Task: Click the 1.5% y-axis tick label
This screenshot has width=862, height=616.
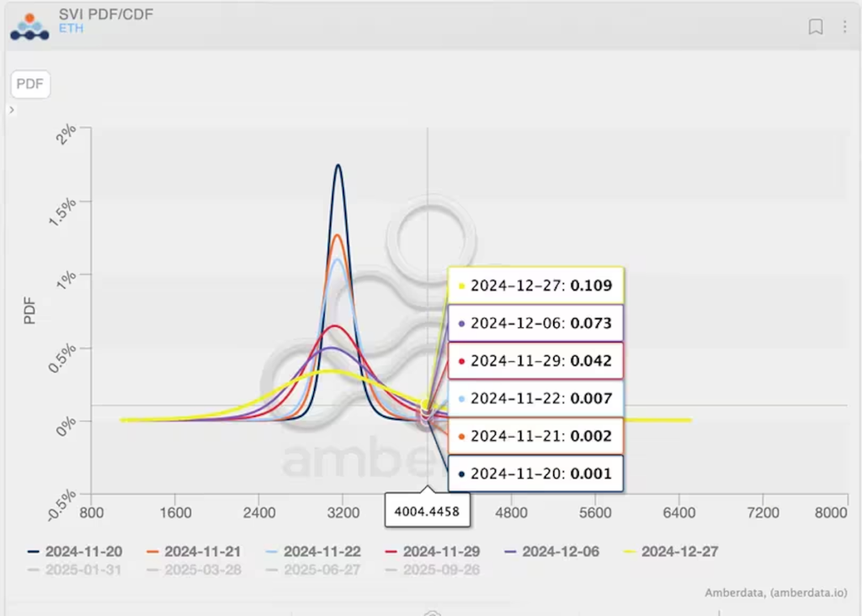Action: tap(62, 211)
